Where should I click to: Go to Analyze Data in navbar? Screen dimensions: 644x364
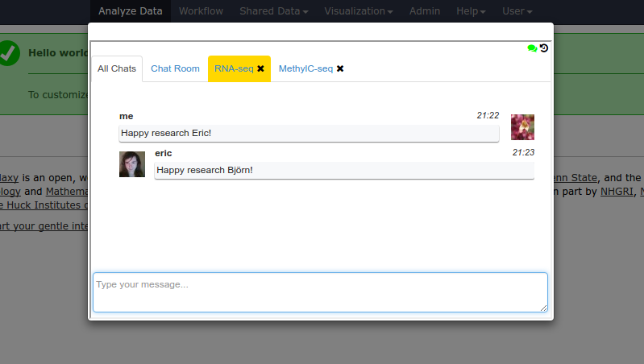[x=130, y=11]
